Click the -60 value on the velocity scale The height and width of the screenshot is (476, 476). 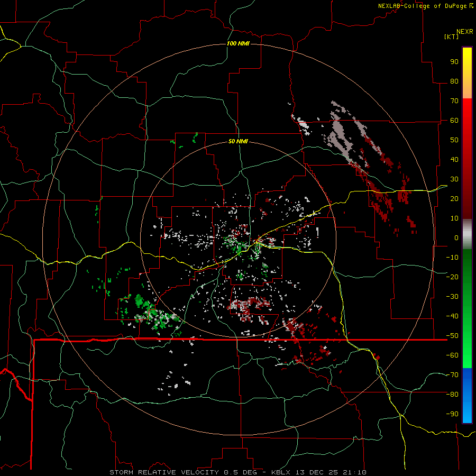pyautogui.click(x=452, y=355)
